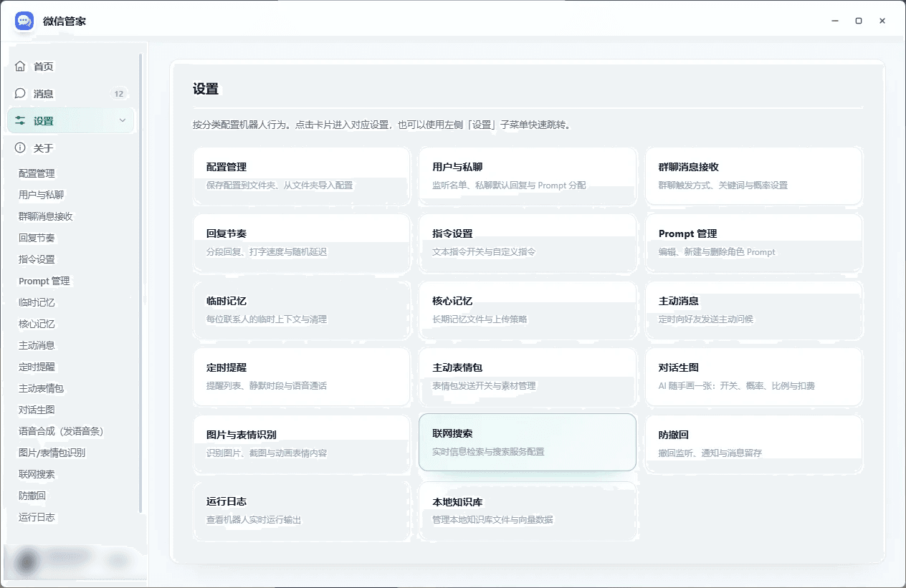Go to 联网搜索 submenu item
This screenshot has width=906, height=588.
[x=37, y=474]
